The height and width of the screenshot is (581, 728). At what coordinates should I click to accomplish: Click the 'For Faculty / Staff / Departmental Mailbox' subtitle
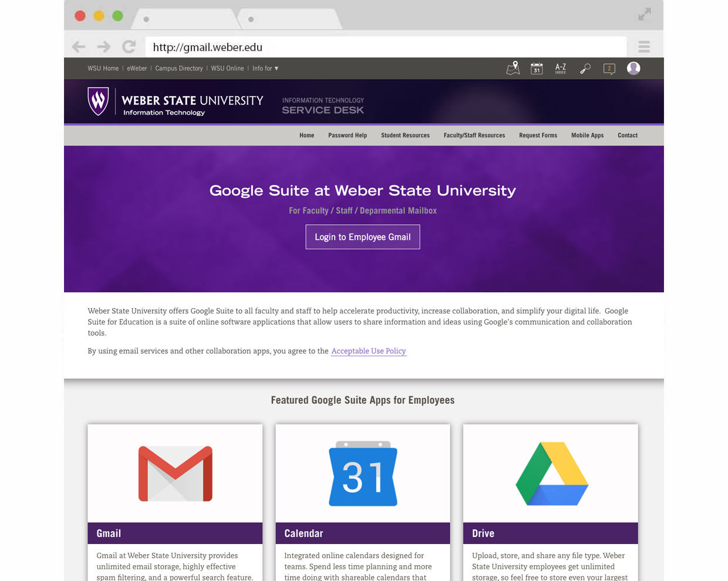(x=363, y=211)
